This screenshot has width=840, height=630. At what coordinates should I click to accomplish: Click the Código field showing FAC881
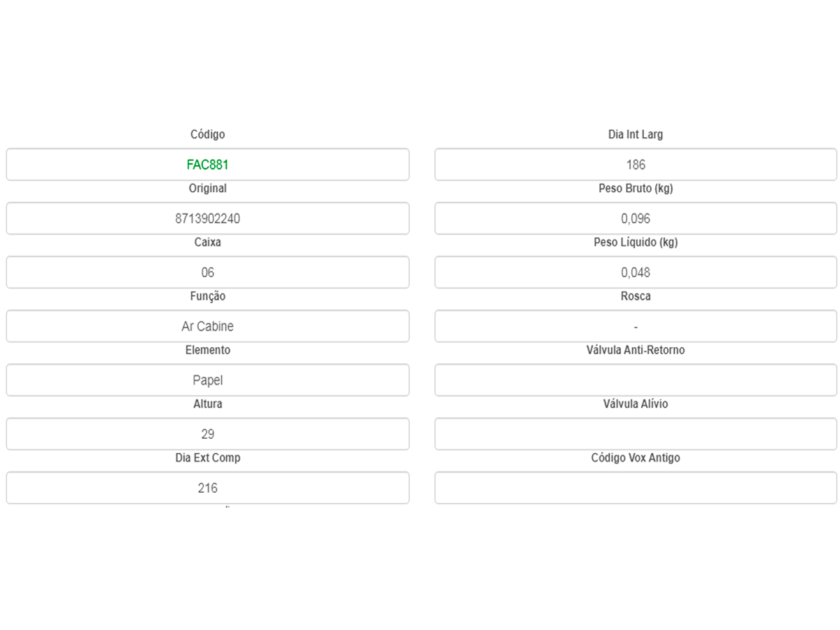point(207,164)
